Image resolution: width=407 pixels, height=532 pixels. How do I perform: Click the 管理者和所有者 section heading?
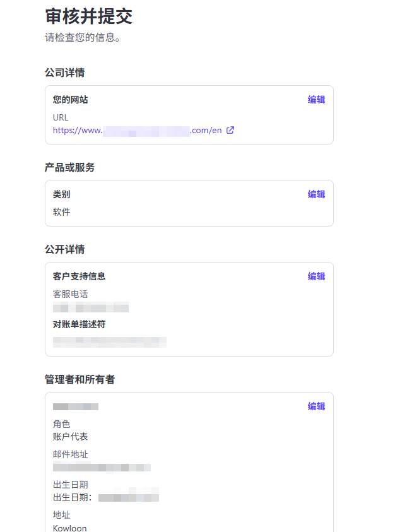[x=80, y=379]
